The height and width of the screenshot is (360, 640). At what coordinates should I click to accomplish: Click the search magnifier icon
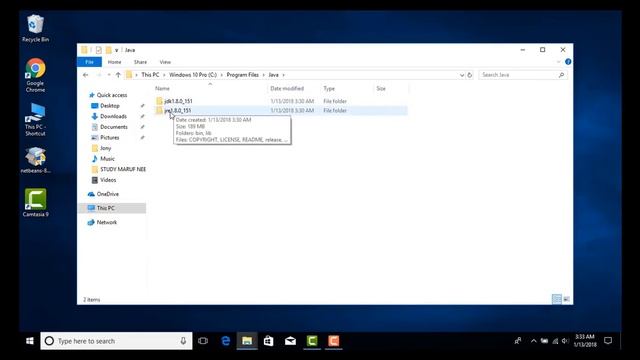click(x=561, y=75)
